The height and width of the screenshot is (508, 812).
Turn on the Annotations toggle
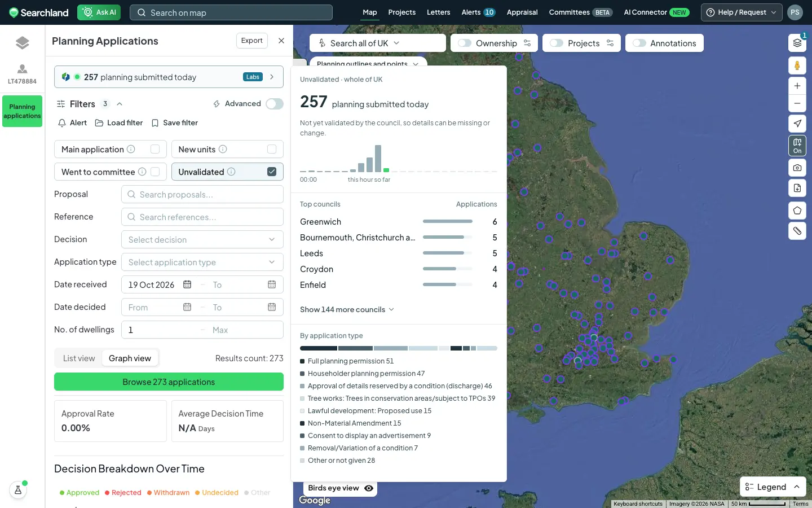(x=639, y=43)
